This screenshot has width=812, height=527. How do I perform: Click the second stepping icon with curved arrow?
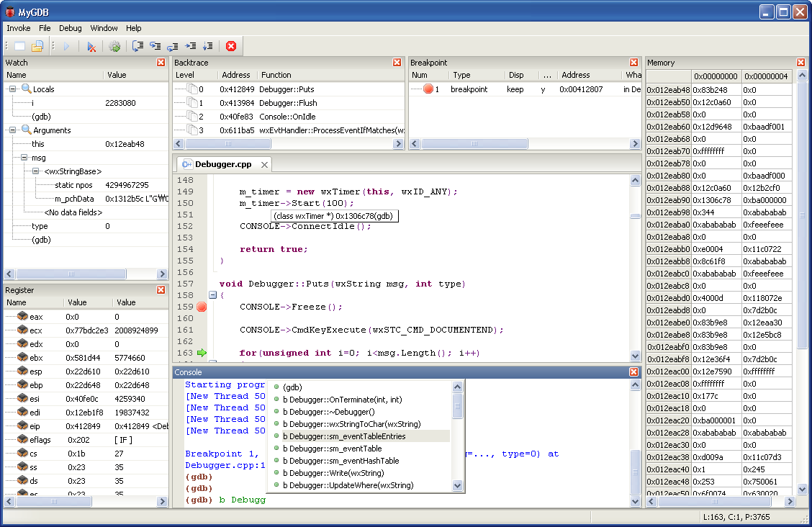coord(155,46)
